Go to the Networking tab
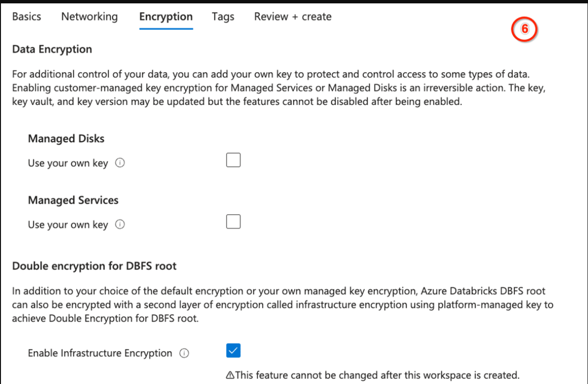Image resolution: width=588 pixels, height=384 pixels. tap(89, 16)
